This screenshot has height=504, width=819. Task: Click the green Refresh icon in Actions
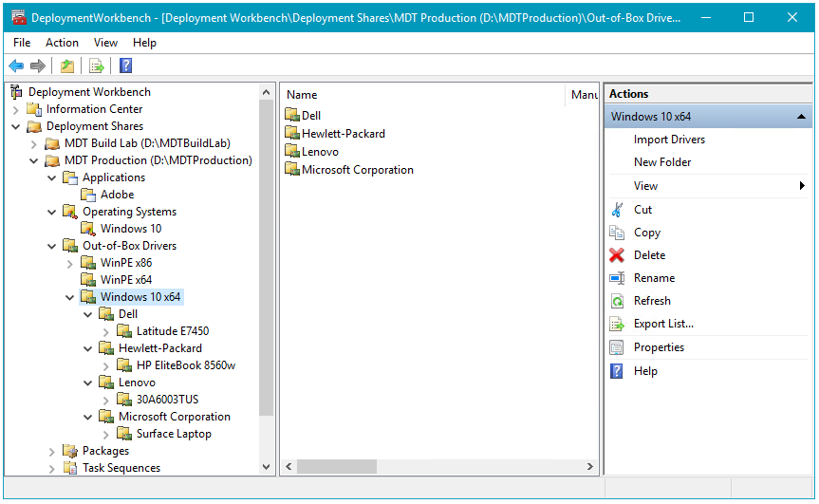(x=617, y=301)
